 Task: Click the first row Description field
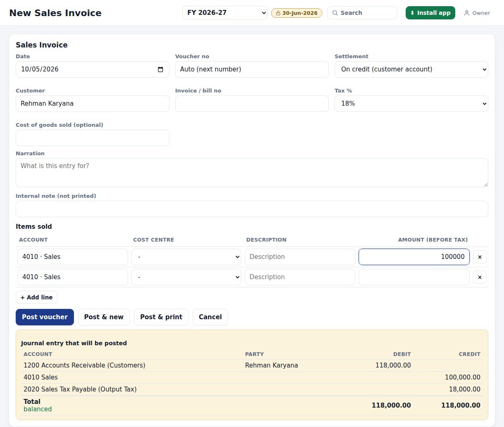coord(300,257)
